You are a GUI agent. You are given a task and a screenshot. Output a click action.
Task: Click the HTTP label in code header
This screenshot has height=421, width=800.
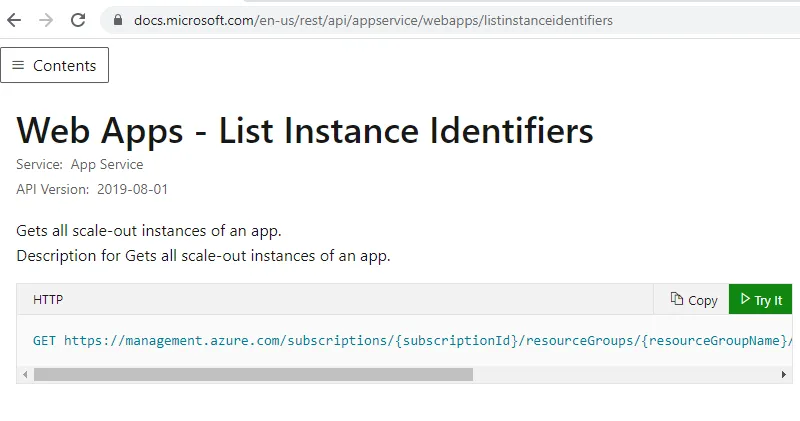pyautogui.click(x=48, y=300)
